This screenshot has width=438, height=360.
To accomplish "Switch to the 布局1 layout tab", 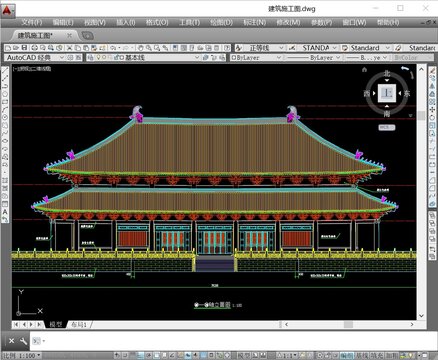I will (x=79, y=324).
